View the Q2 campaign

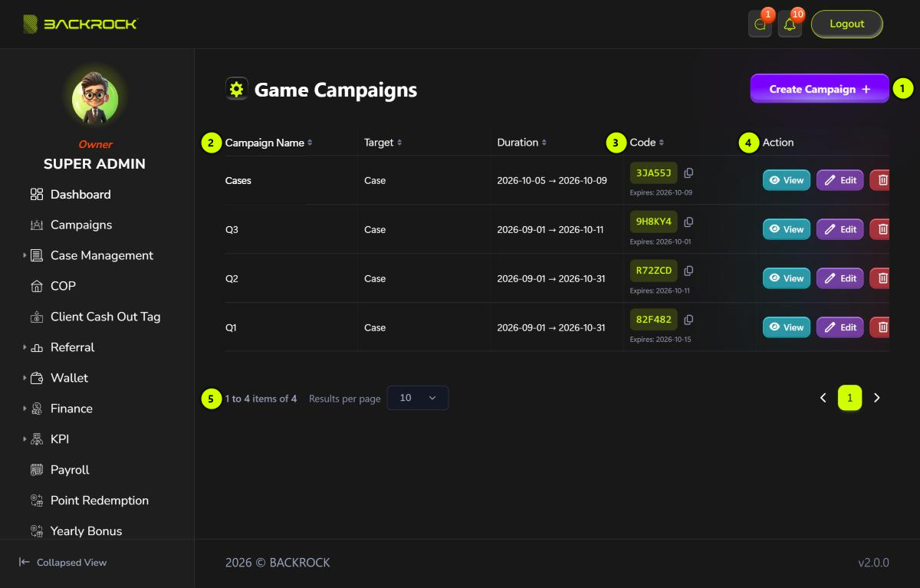[787, 278]
